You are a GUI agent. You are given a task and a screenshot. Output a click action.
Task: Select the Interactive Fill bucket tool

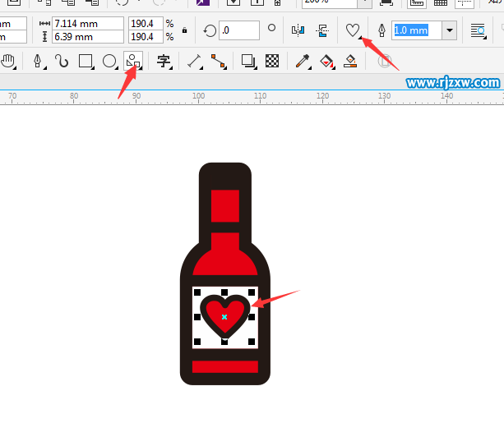click(326, 61)
